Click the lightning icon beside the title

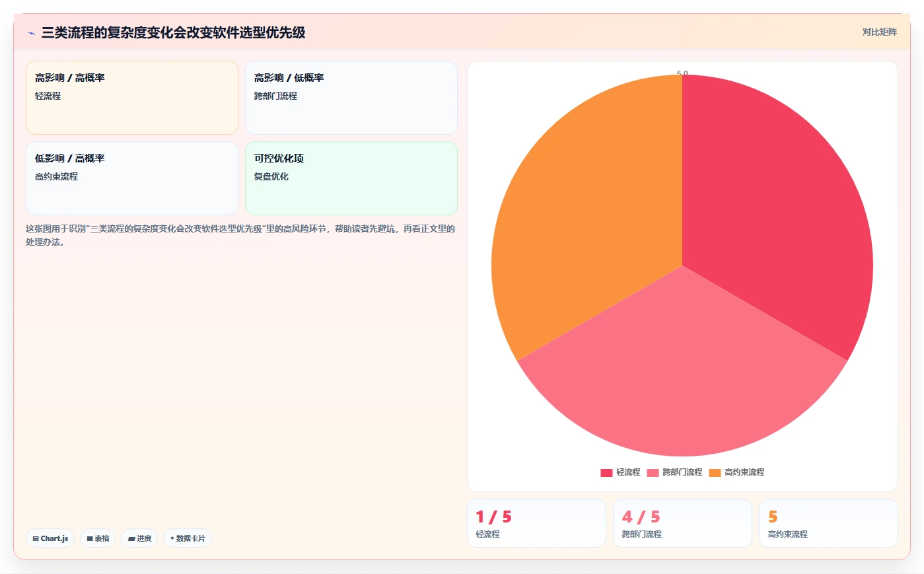(31, 33)
